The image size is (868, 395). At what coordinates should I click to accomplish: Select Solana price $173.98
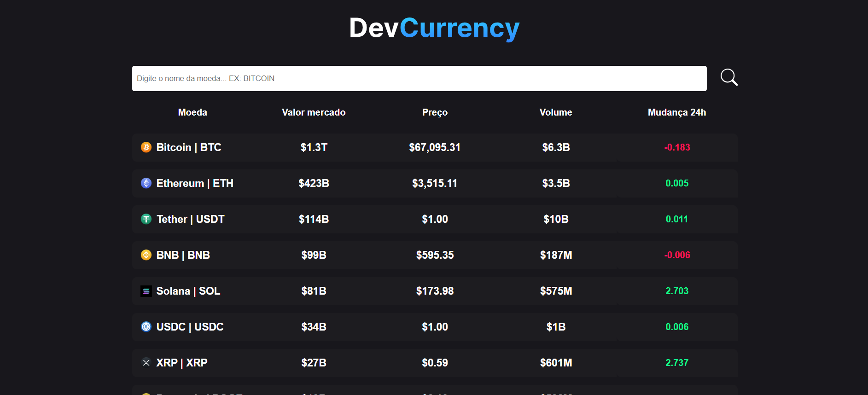435,291
